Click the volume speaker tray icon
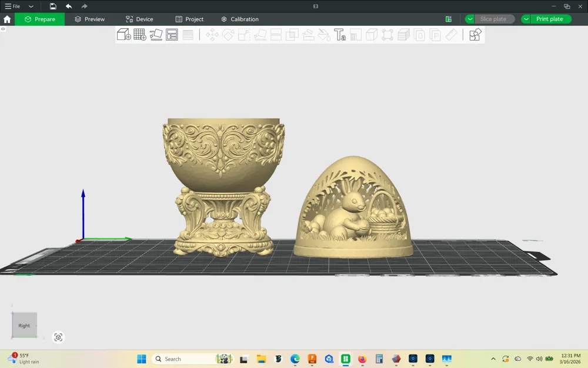The image size is (588, 368). tap(539, 359)
